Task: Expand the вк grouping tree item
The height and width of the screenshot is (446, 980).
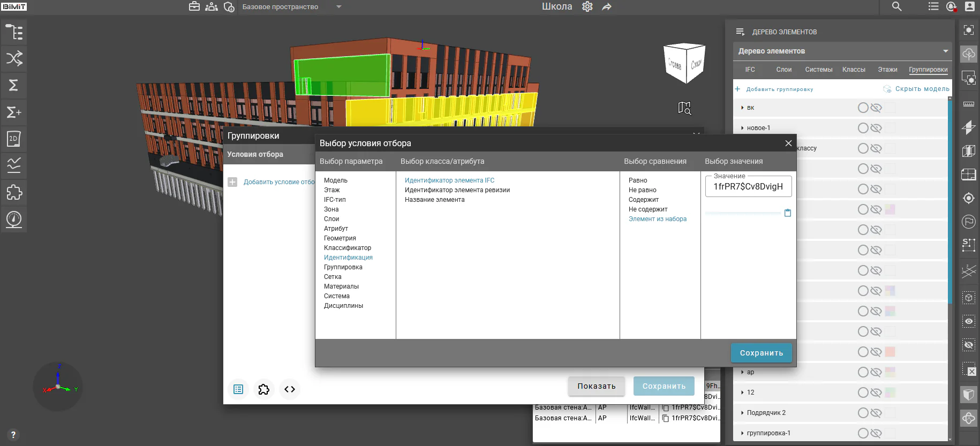Action: (x=742, y=108)
